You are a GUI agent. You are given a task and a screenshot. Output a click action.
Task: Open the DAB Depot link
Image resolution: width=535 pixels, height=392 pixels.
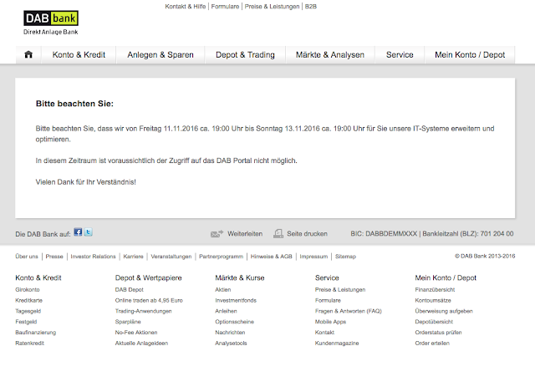(x=130, y=290)
